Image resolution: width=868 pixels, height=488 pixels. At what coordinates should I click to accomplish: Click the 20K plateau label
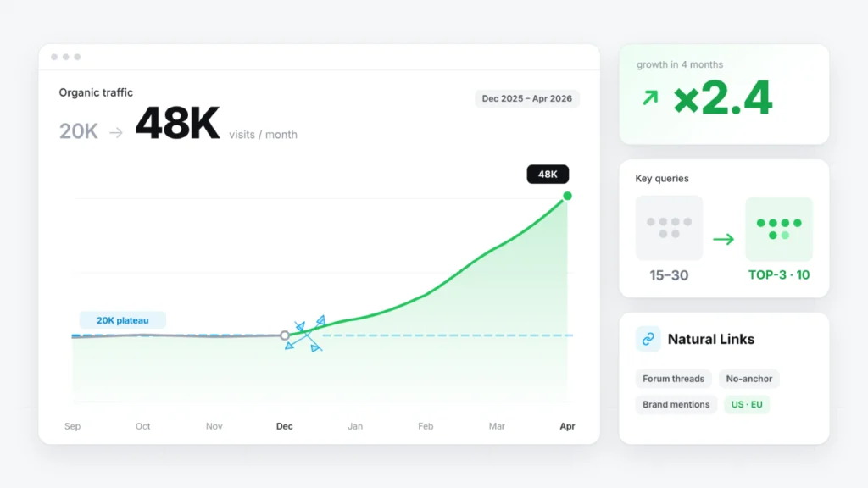coord(122,320)
